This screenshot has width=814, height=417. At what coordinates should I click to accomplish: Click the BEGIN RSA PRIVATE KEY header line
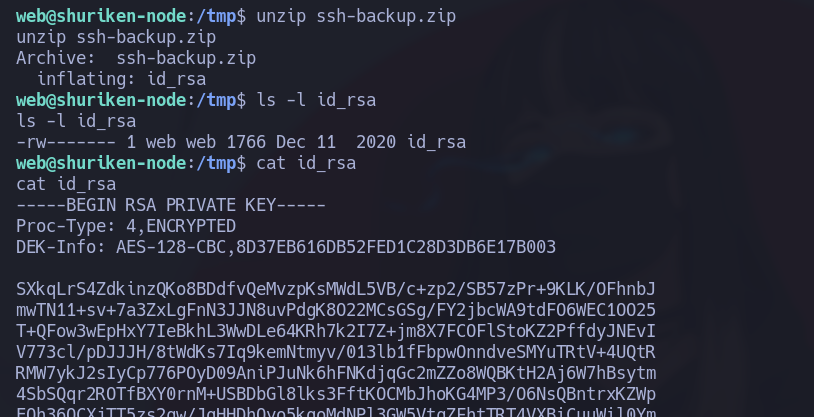tap(171, 205)
